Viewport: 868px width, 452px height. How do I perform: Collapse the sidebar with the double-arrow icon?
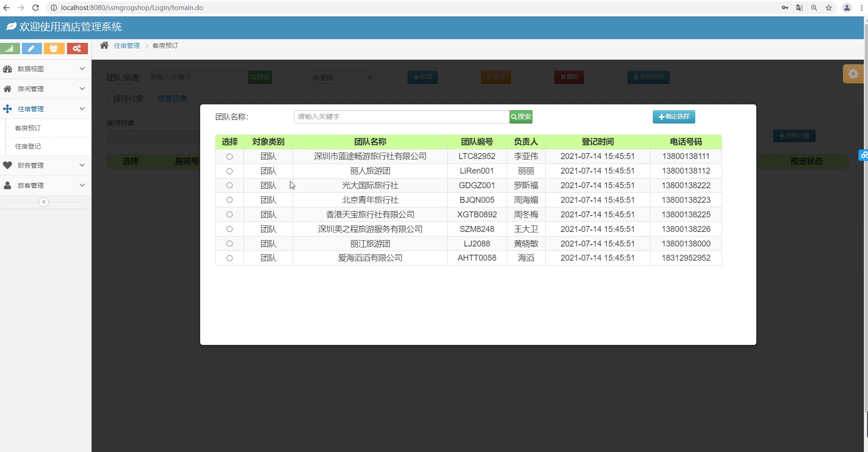tap(44, 202)
